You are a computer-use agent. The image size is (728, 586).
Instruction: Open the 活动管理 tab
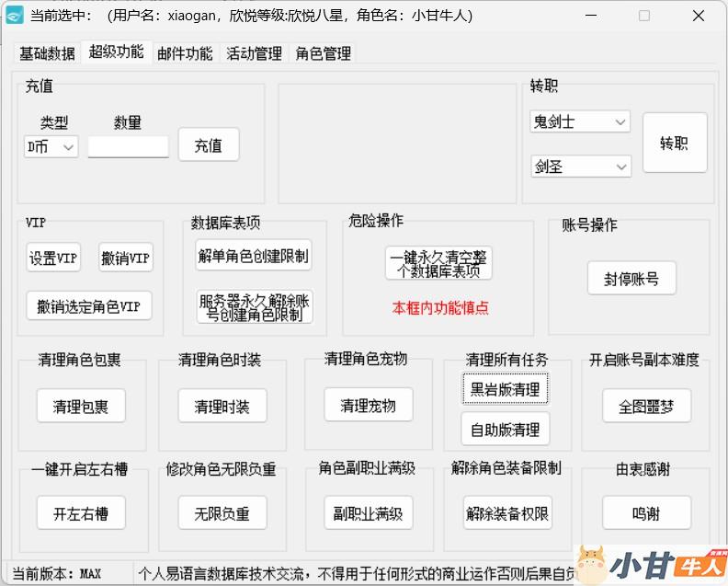(254, 53)
